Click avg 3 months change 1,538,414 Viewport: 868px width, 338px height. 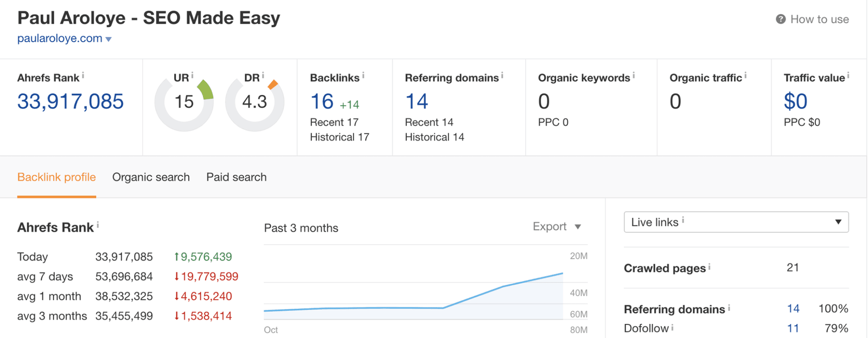click(203, 316)
